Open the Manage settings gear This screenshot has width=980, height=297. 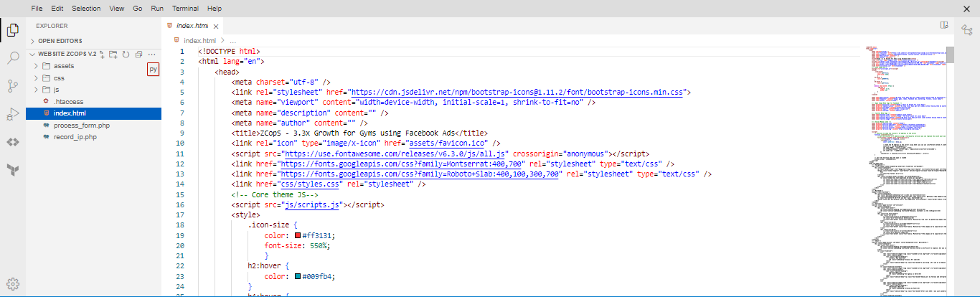click(13, 283)
